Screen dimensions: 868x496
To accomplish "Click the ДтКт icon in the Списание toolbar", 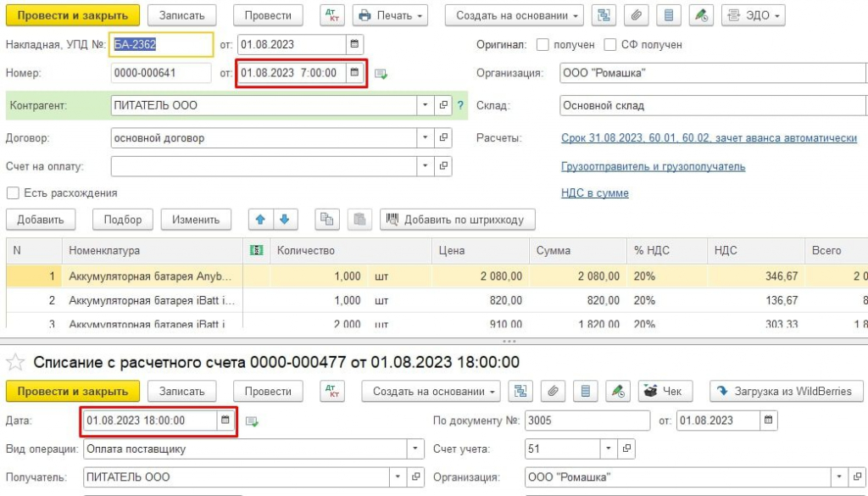I will click(x=332, y=391).
